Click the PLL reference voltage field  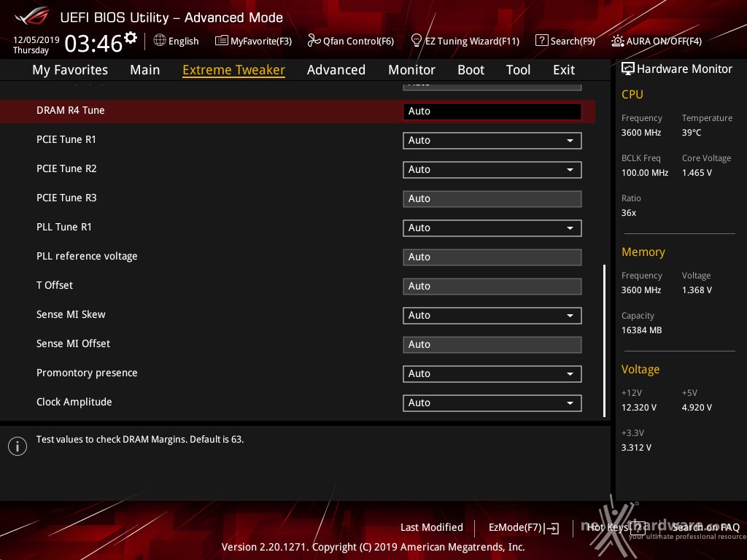492,257
